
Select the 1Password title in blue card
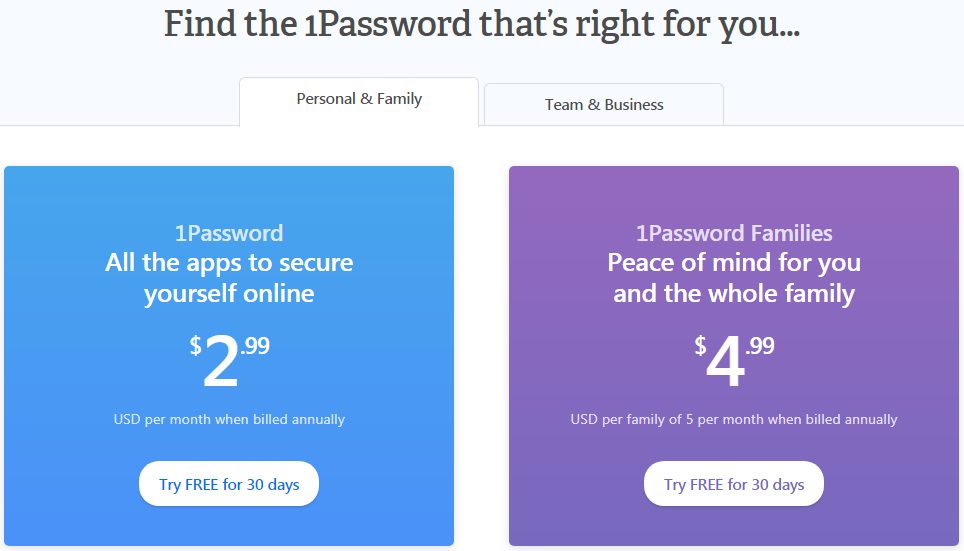pyautogui.click(x=229, y=233)
